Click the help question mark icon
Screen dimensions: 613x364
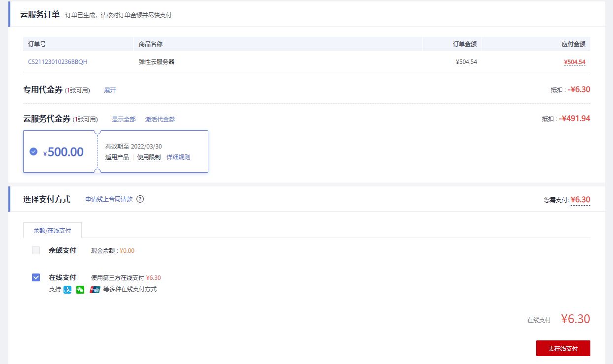[x=140, y=199]
